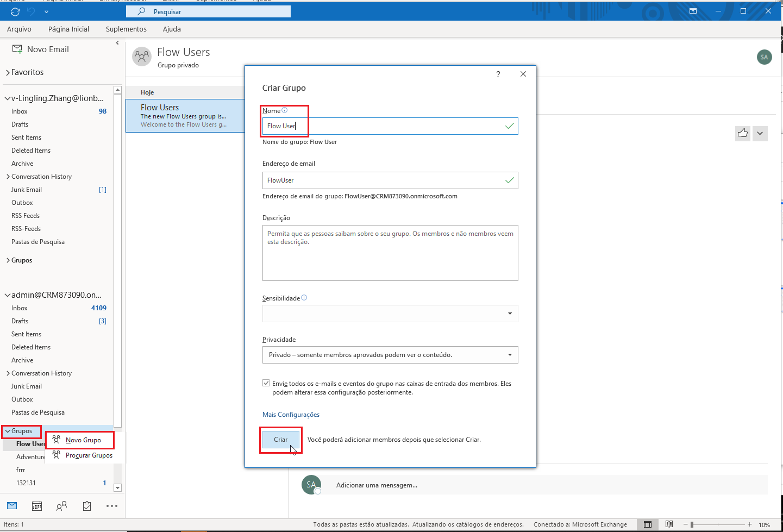The image size is (783, 532).
Task: Click the SA account avatar at top right
Action: tap(765, 57)
